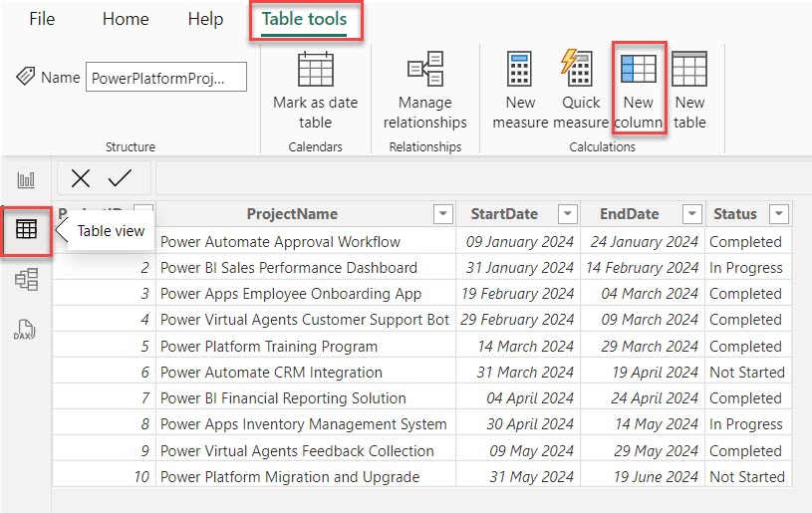Cancel the formula with X icon
Viewport: 812px width, 513px height.
(x=81, y=178)
